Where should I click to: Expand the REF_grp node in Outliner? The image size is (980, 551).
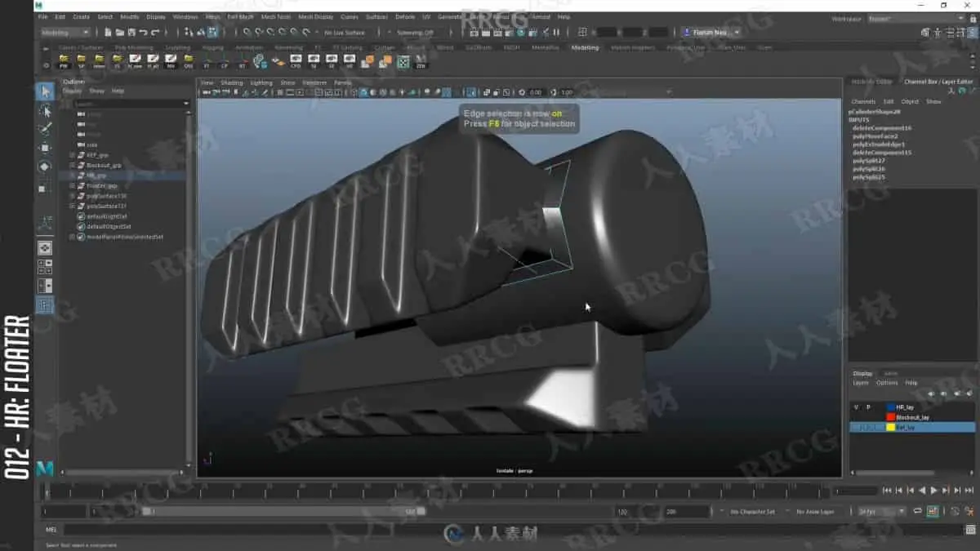point(72,155)
